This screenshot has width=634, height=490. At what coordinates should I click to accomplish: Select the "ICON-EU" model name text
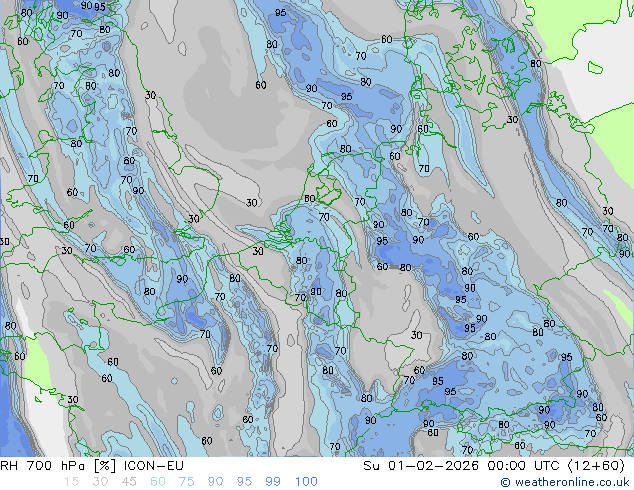point(154,466)
